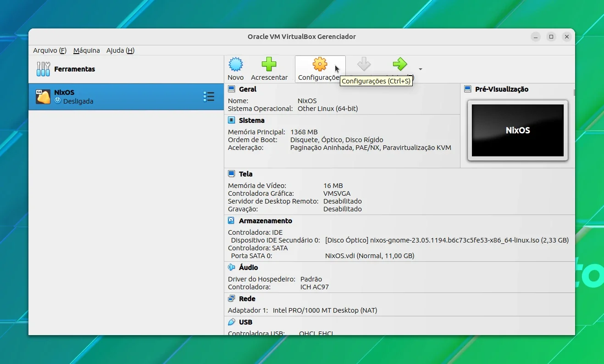Viewport: 604px width, 364px height.
Task: Click the Novo new machine icon
Action: tap(236, 65)
